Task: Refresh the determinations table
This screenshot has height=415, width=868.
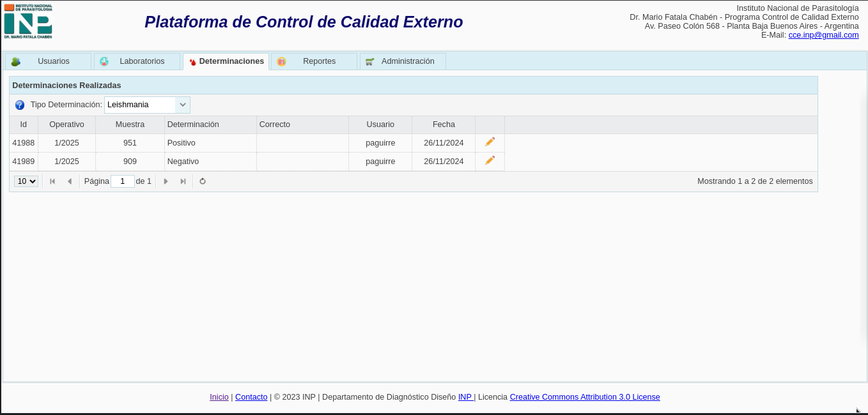Action: tap(203, 181)
